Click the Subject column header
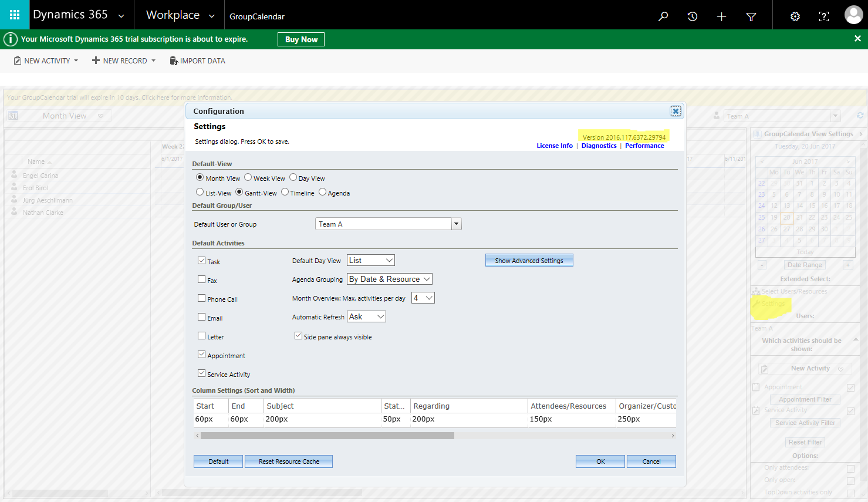 (x=322, y=406)
